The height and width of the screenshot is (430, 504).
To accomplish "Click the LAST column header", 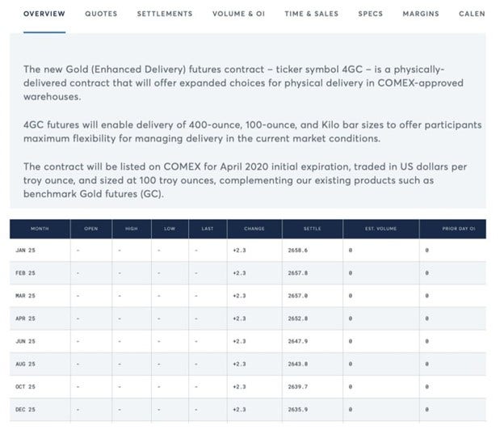I will click(x=208, y=229).
